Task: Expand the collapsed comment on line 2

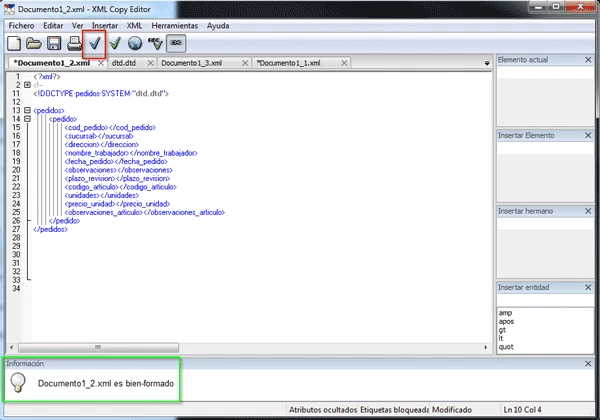Action: click(27, 85)
